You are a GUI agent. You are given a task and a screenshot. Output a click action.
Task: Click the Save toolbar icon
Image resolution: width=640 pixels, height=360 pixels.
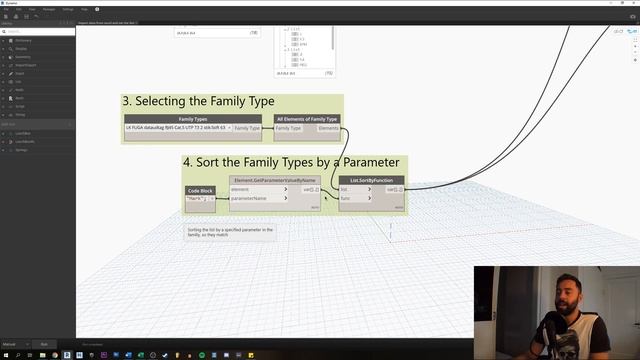(26, 16)
